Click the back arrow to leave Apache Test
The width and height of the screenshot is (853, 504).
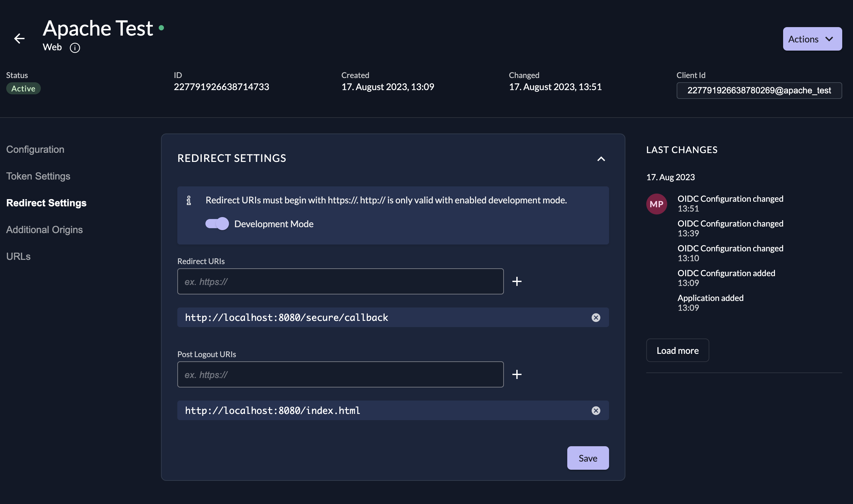click(x=19, y=39)
